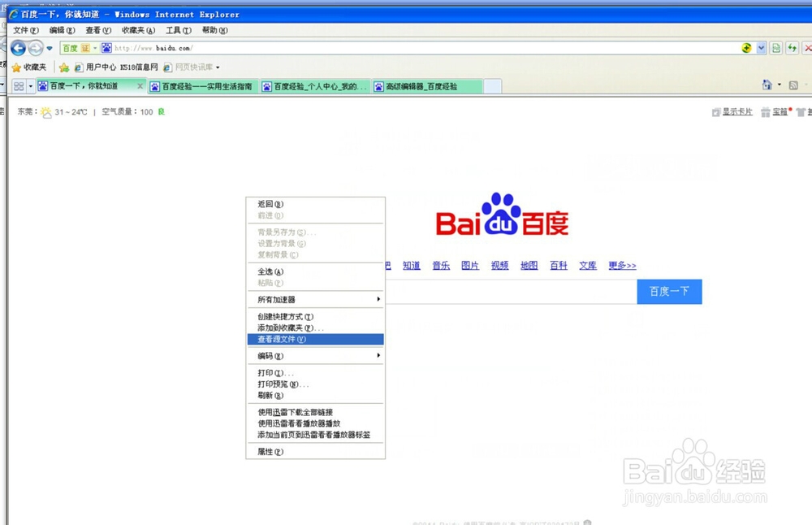Viewport: 812px width, 525px height.
Task: Click the weather sun icon beside 东莞
Action: [46, 112]
